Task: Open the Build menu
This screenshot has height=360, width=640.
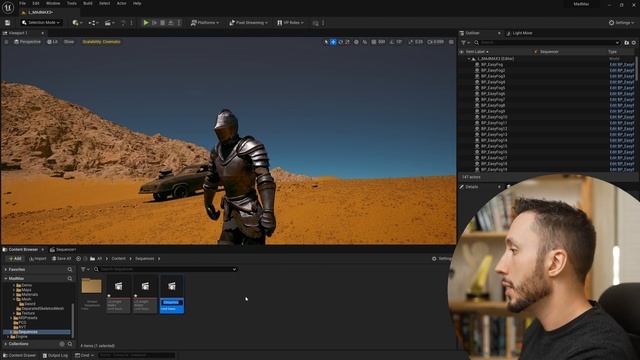Action: coord(88,3)
